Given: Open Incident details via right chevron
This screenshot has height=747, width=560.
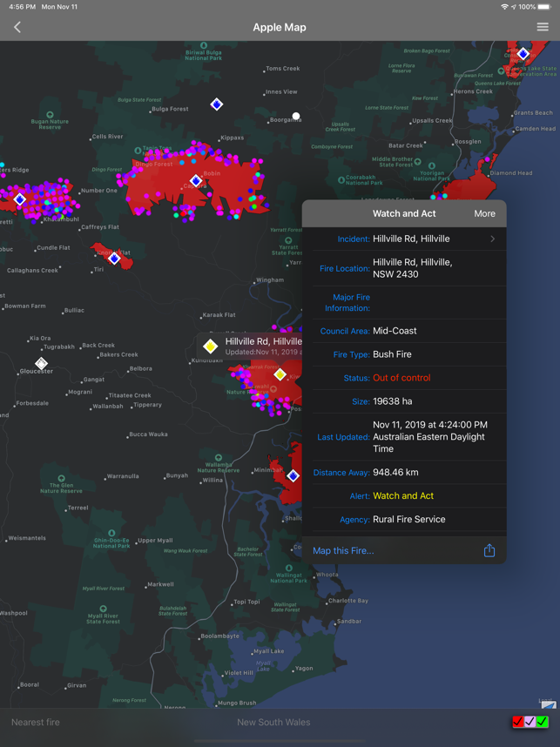Looking at the screenshot, I should coord(493,239).
